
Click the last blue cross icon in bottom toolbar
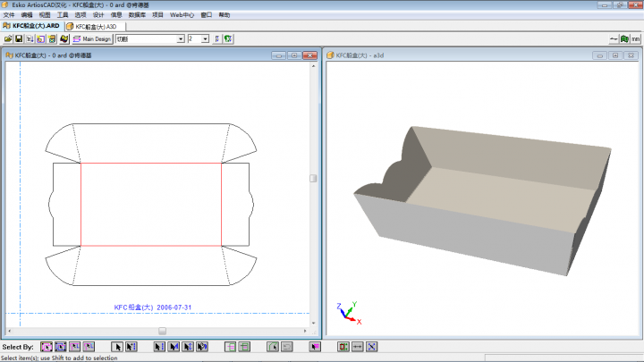pos(371,346)
